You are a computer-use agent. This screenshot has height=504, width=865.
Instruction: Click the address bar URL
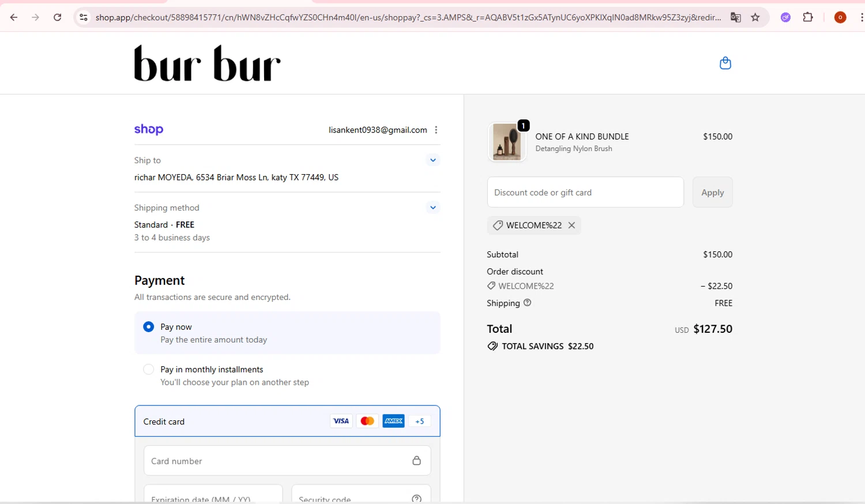pos(408,17)
